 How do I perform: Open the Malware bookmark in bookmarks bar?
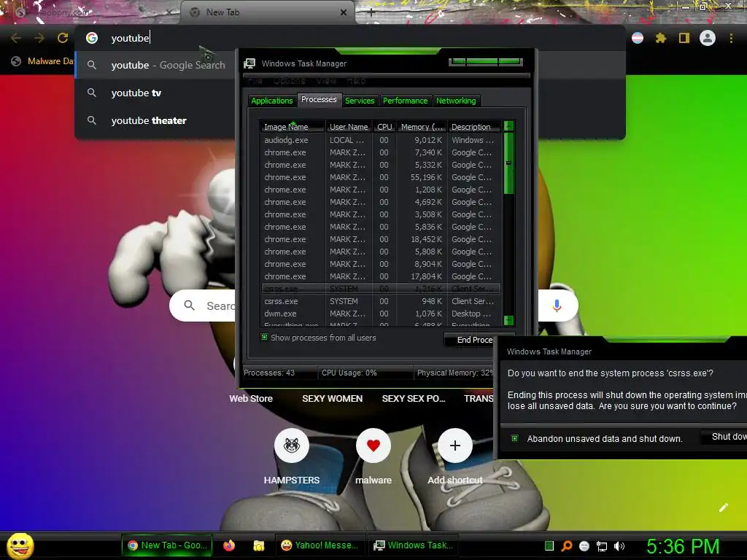[42, 61]
